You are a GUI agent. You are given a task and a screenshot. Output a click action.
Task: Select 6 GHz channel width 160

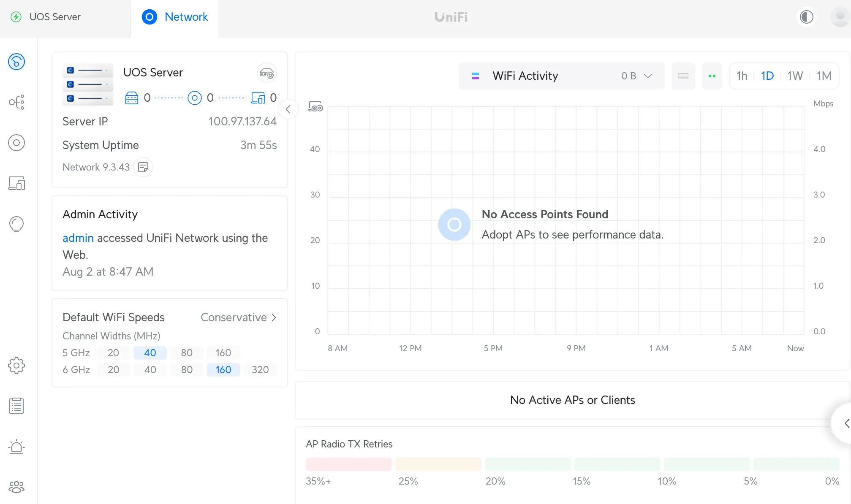pyautogui.click(x=223, y=370)
